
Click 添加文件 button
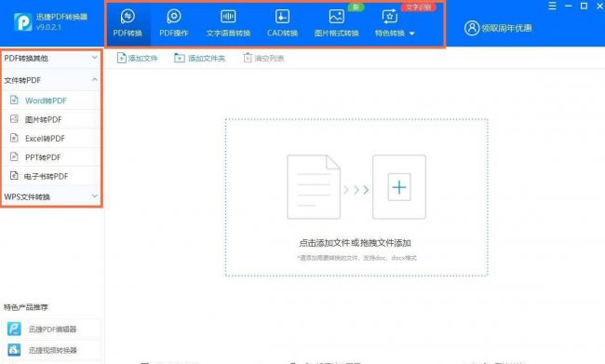pos(138,58)
